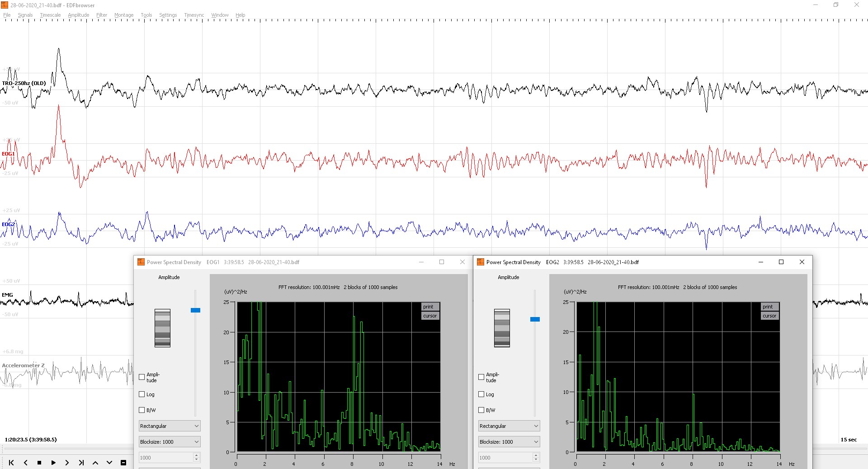868x469 pixels.
Task: Start playback with the play button
Action: pyautogui.click(x=53, y=463)
